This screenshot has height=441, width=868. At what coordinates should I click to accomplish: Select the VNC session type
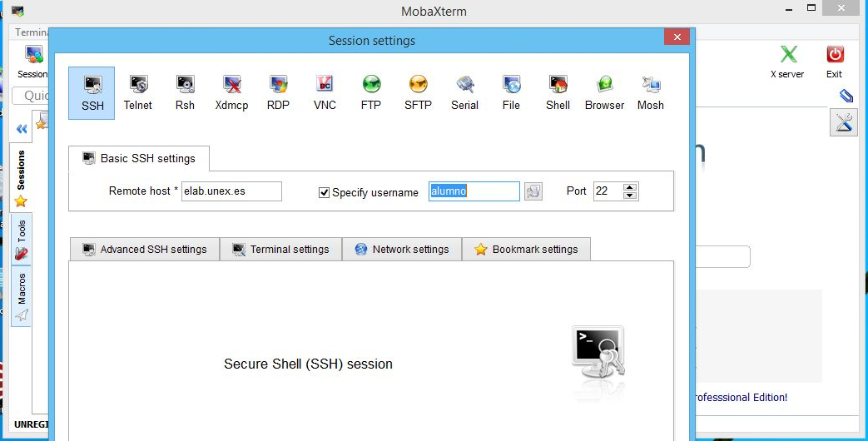pyautogui.click(x=325, y=92)
